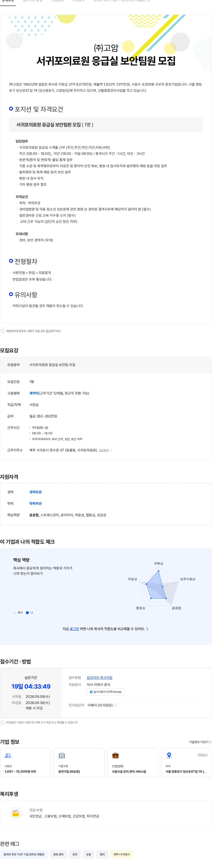
Task: Click the 꼼꼼함 core competency keyword
Action: [34, 515]
